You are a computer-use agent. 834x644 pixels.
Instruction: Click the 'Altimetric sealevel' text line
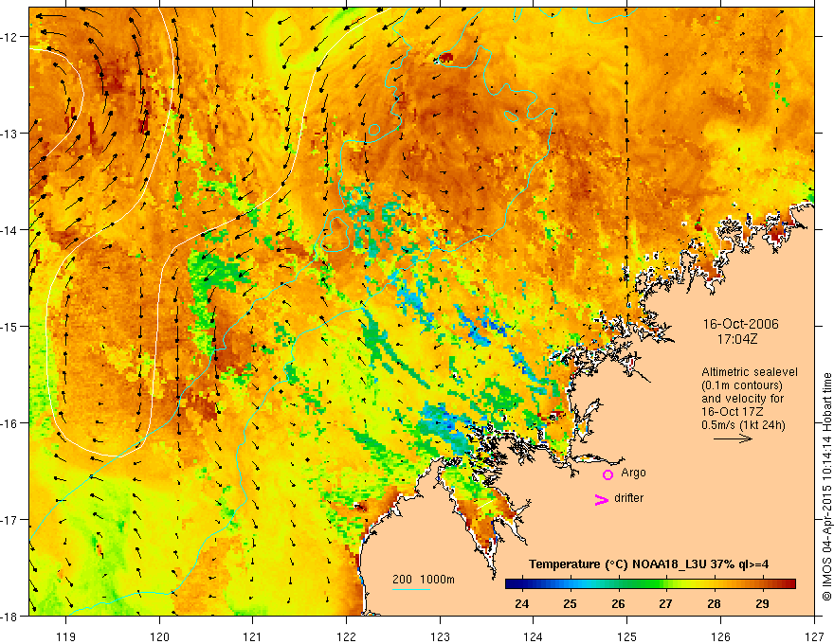(x=750, y=372)
